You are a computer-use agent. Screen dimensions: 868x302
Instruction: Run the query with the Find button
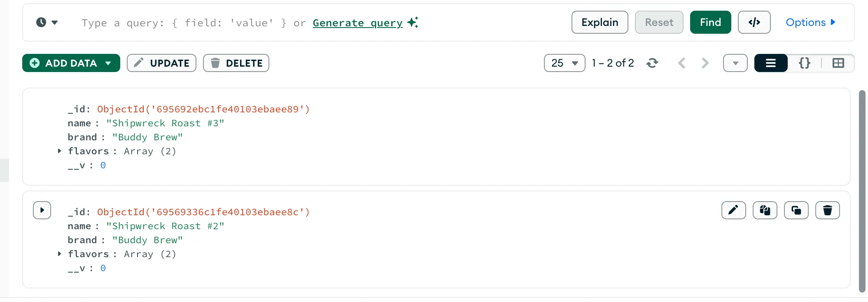[x=710, y=22]
